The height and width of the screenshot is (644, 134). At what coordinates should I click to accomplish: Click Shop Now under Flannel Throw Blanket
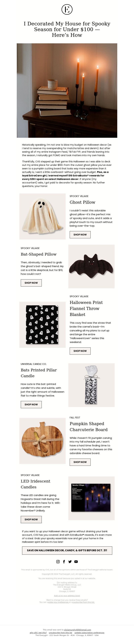pos(80,351)
